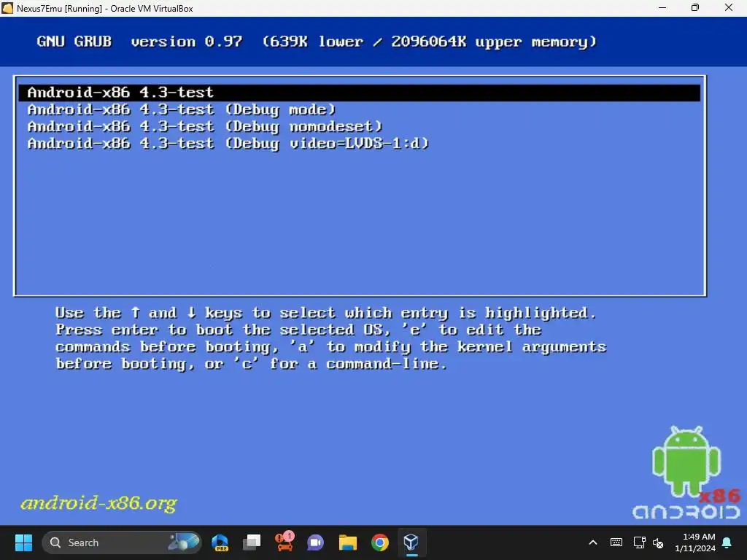The height and width of the screenshot is (560, 747).
Task: Click the android-x86.org text
Action: (98, 503)
